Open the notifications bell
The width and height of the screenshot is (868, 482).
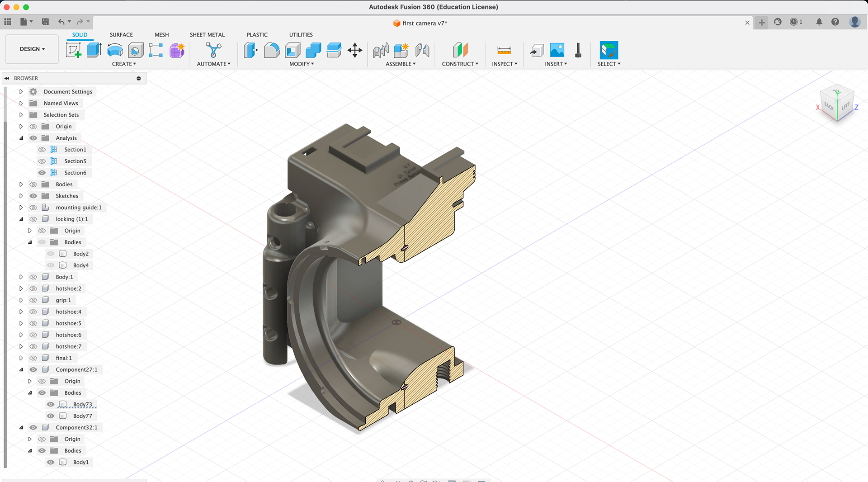tap(819, 22)
